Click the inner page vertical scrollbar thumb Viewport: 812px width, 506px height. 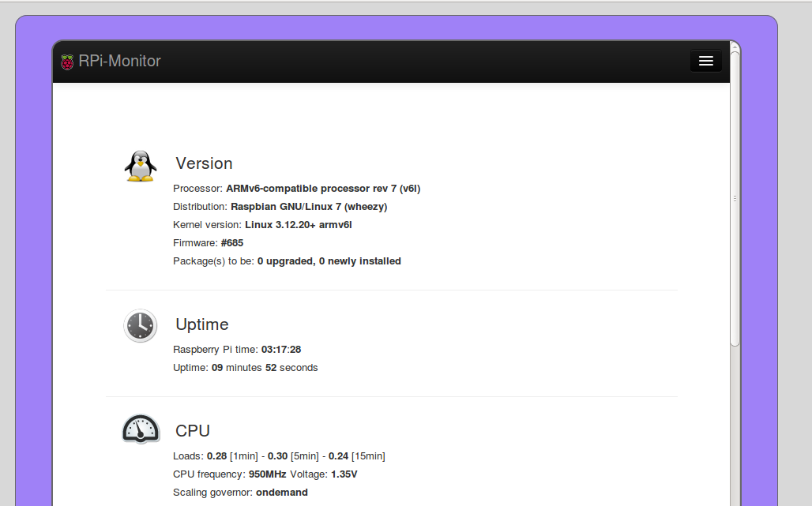click(735, 198)
